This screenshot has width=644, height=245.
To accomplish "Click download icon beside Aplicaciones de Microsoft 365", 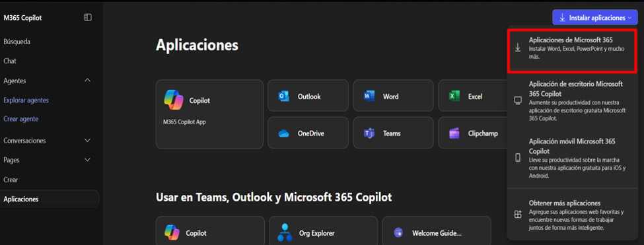I will 518,48.
